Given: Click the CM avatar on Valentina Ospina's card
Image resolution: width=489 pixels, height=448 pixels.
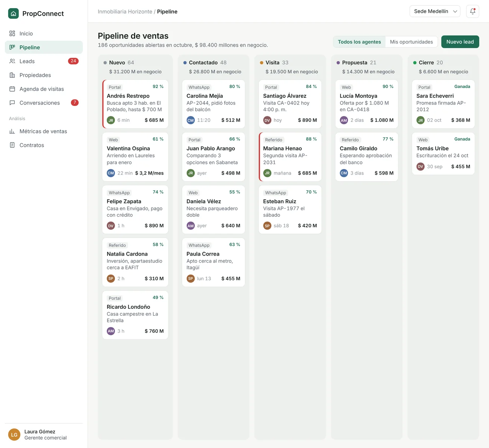Looking at the screenshot, I should [111, 173].
